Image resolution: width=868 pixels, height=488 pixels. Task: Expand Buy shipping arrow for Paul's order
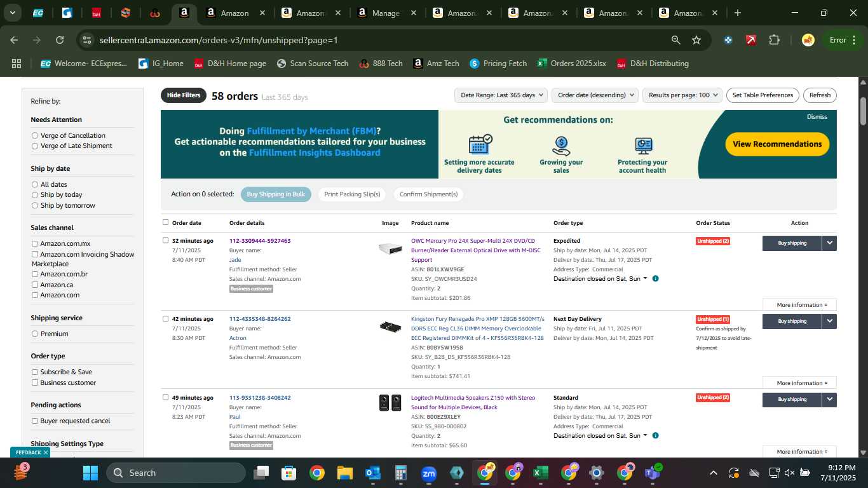point(829,399)
